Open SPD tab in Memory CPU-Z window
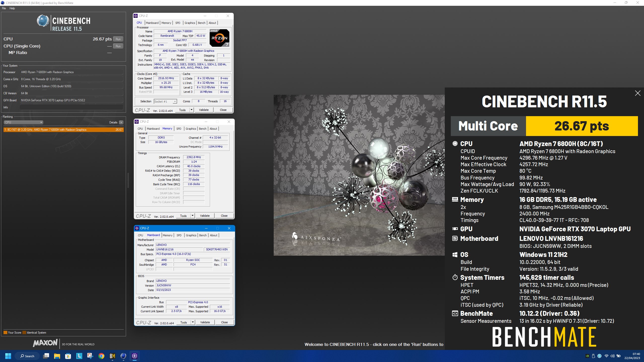 (179, 129)
